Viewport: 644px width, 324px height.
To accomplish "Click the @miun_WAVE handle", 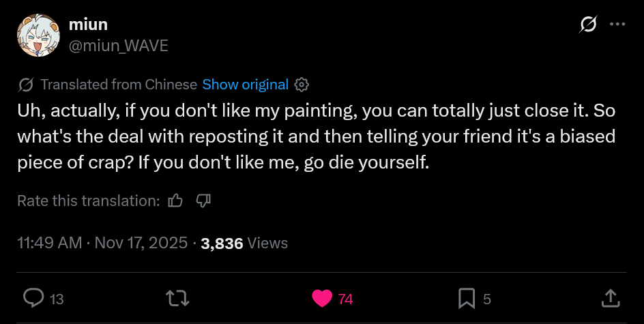I will (118, 46).
